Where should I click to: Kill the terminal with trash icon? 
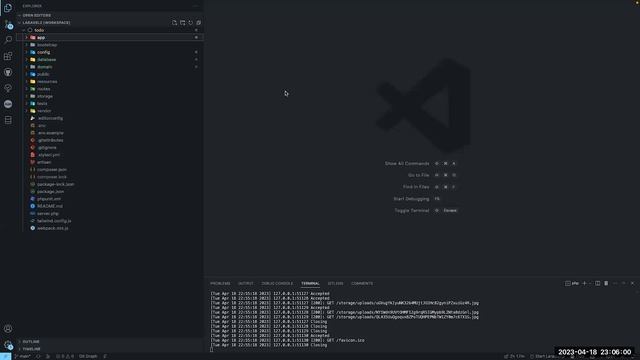tap(606, 283)
